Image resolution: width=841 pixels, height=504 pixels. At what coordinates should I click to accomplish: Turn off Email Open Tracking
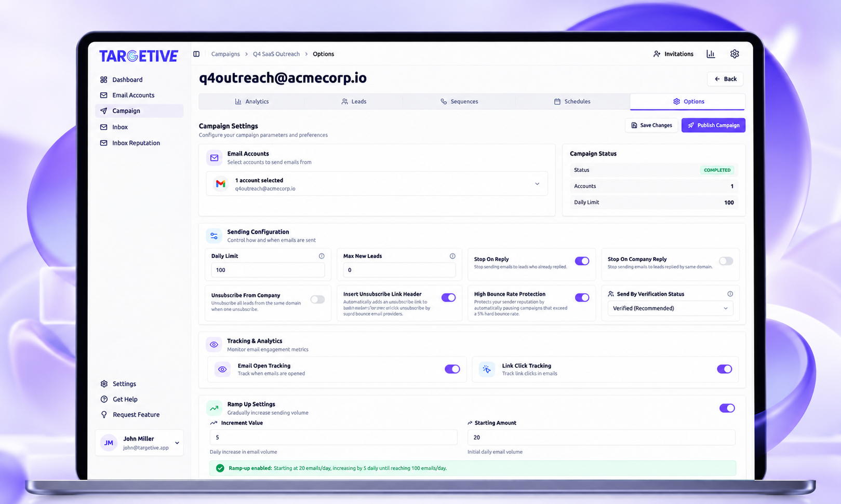tap(452, 369)
